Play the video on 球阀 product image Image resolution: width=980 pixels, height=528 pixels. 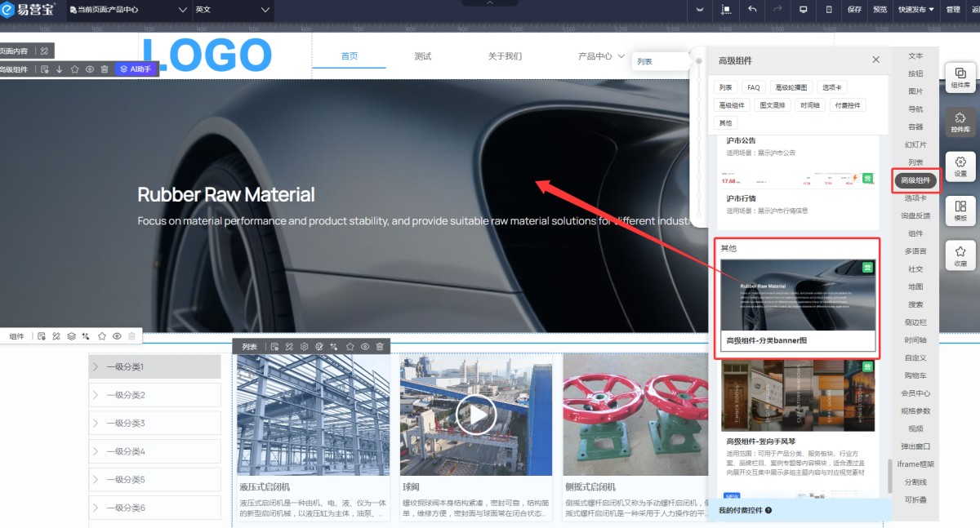[476, 416]
